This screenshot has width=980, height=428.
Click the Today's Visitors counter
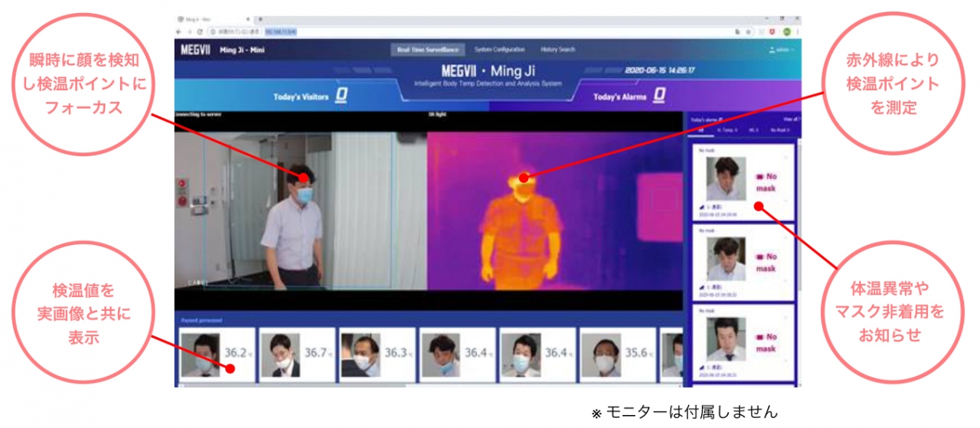(310, 97)
